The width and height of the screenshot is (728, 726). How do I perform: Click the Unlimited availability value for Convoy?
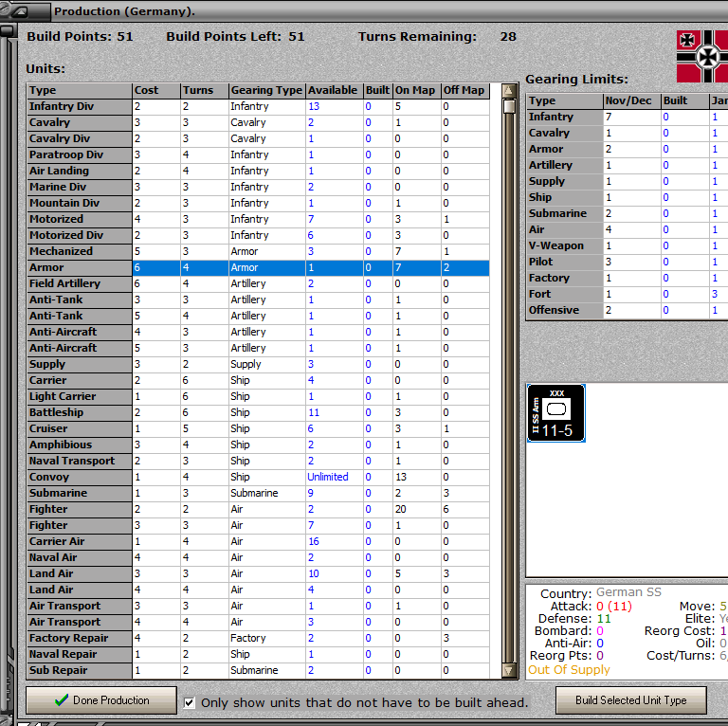point(328,477)
